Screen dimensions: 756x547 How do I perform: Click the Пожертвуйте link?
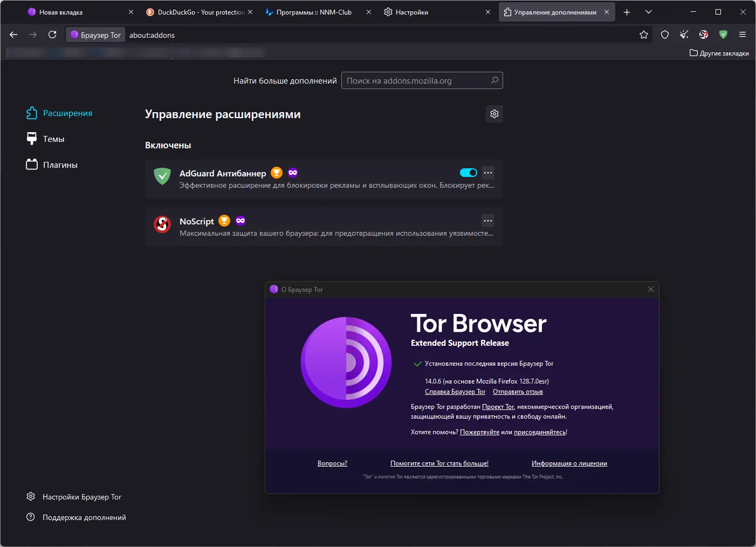[479, 432]
